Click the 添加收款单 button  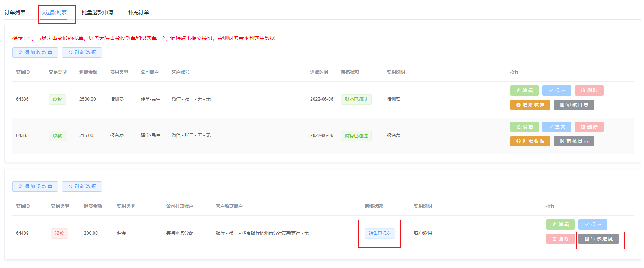tap(35, 52)
